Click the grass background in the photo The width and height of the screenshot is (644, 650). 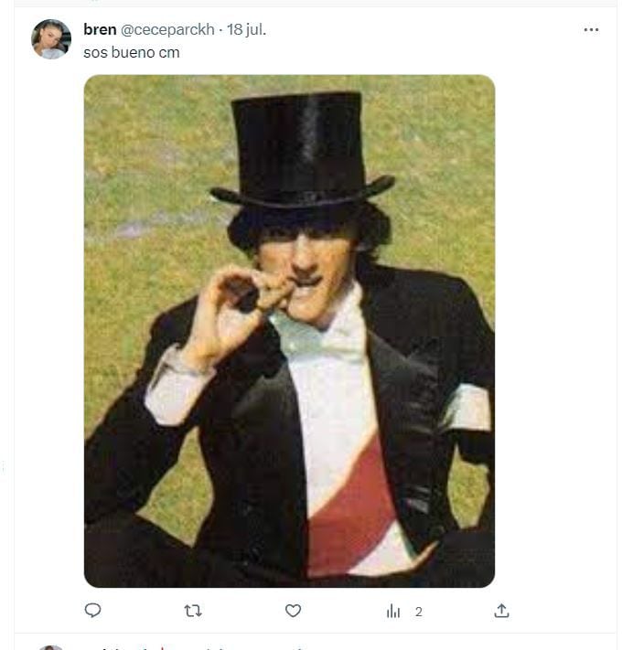[x=137, y=183]
